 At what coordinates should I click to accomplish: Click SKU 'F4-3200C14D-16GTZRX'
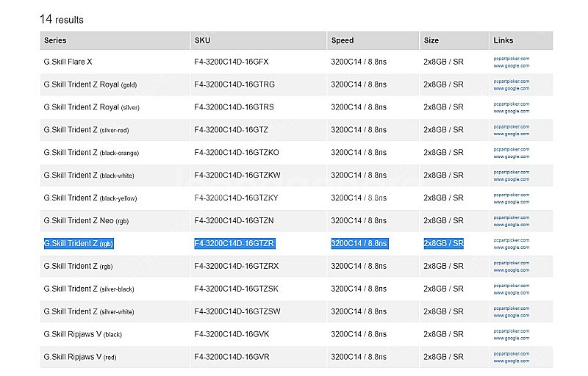point(237,267)
